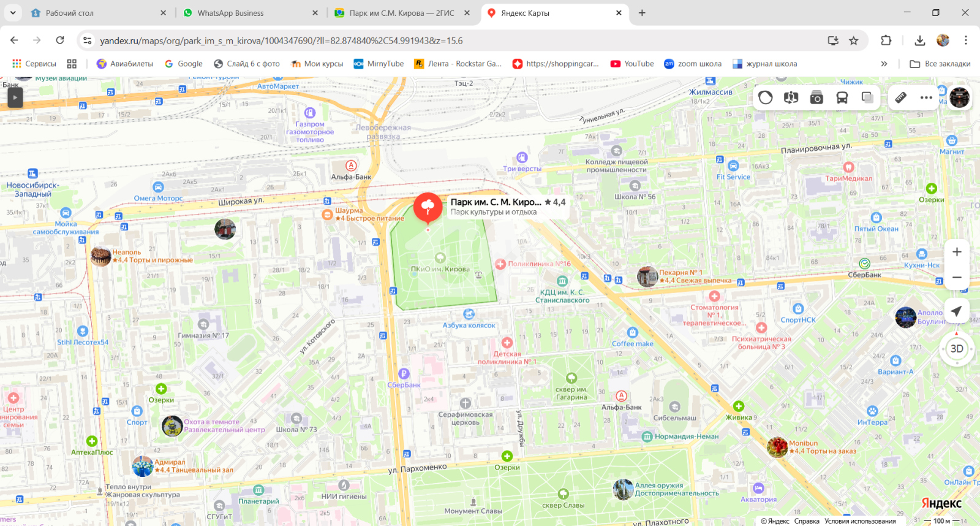Viewport: 980px width, 526px height.
Task: Click the address bar URL
Action: coord(281,40)
